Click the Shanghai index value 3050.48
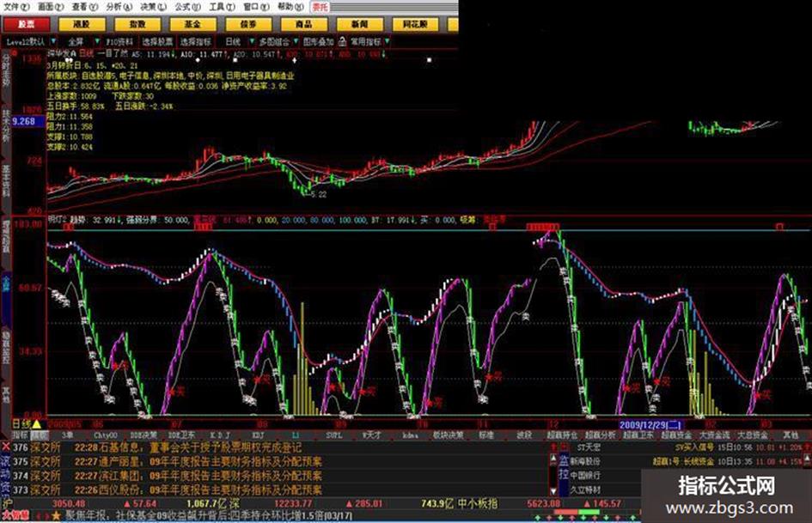This screenshot has width=812, height=523. pos(69,503)
